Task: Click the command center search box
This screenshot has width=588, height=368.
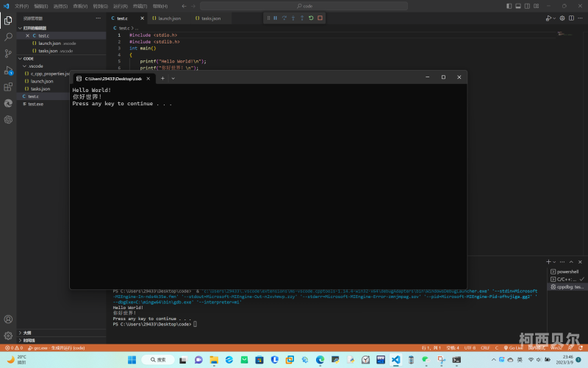Action: point(304,6)
